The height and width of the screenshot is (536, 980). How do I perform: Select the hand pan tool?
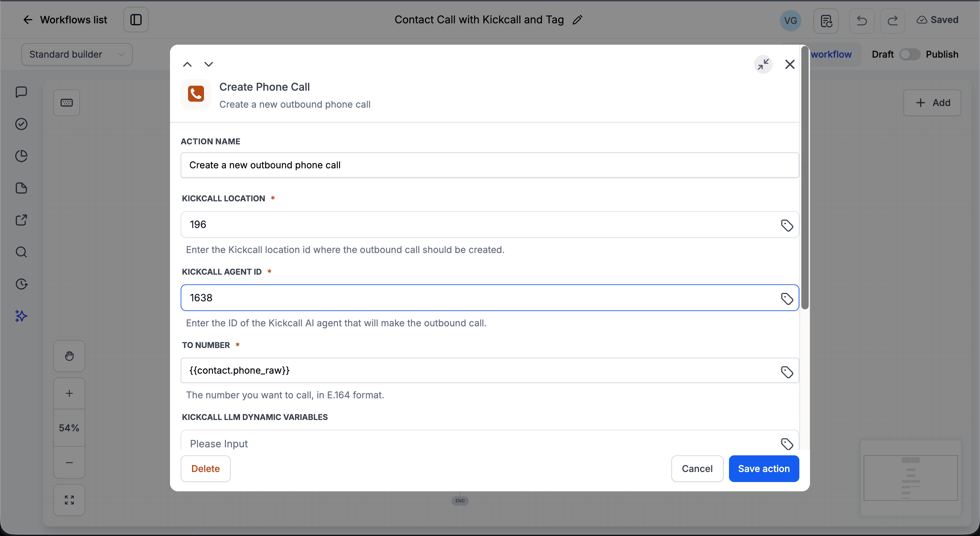(x=69, y=356)
